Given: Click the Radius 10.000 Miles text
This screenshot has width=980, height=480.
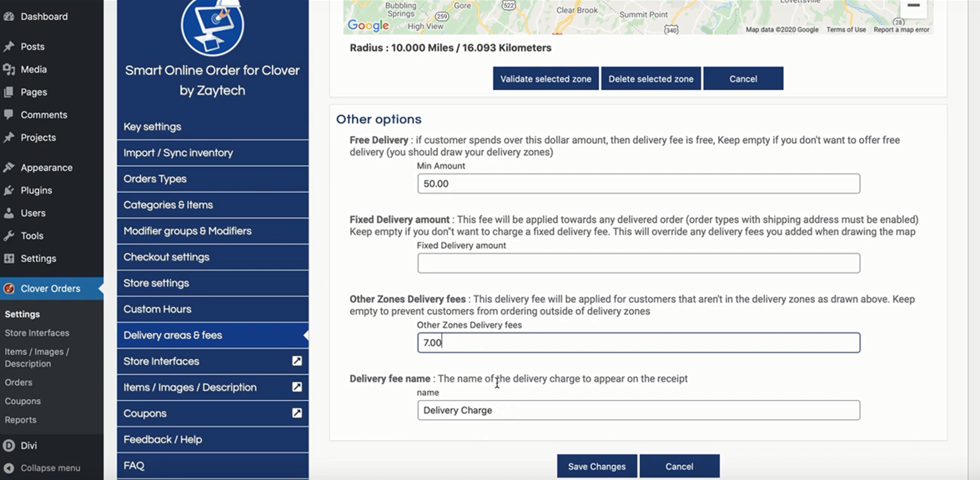Looking at the screenshot, I should click(x=450, y=48).
